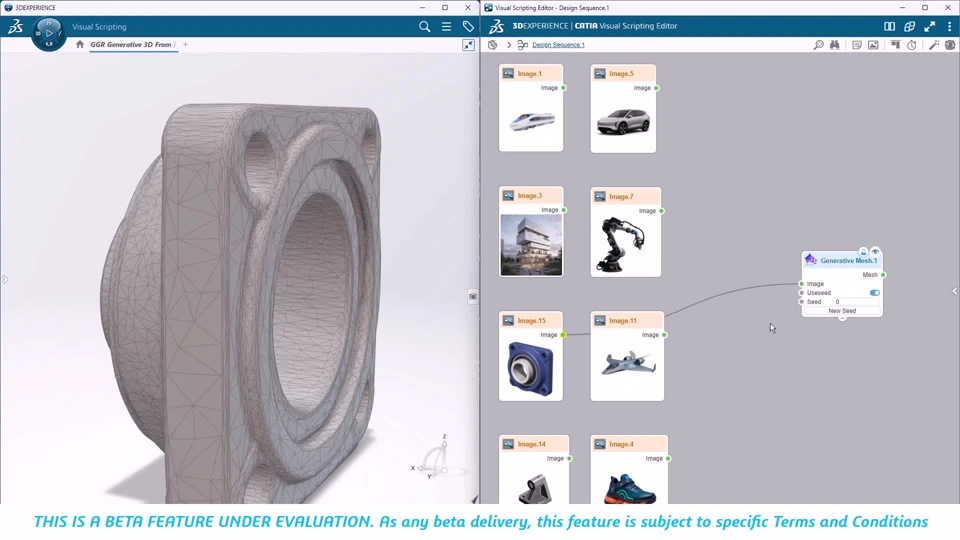This screenshot has height=540, width=960.
Task: Select the Image.14 node header
Action: click(534, 444)
